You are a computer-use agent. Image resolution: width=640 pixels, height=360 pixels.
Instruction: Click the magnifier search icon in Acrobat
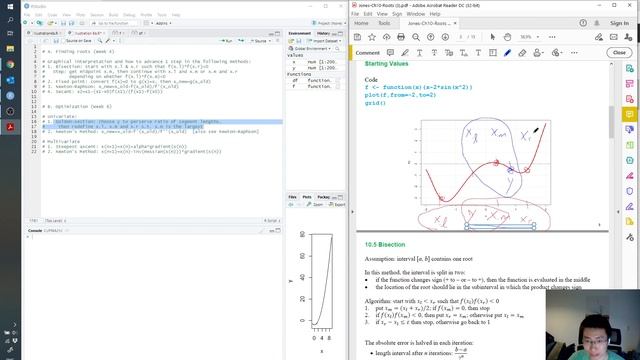pos(416,37)
